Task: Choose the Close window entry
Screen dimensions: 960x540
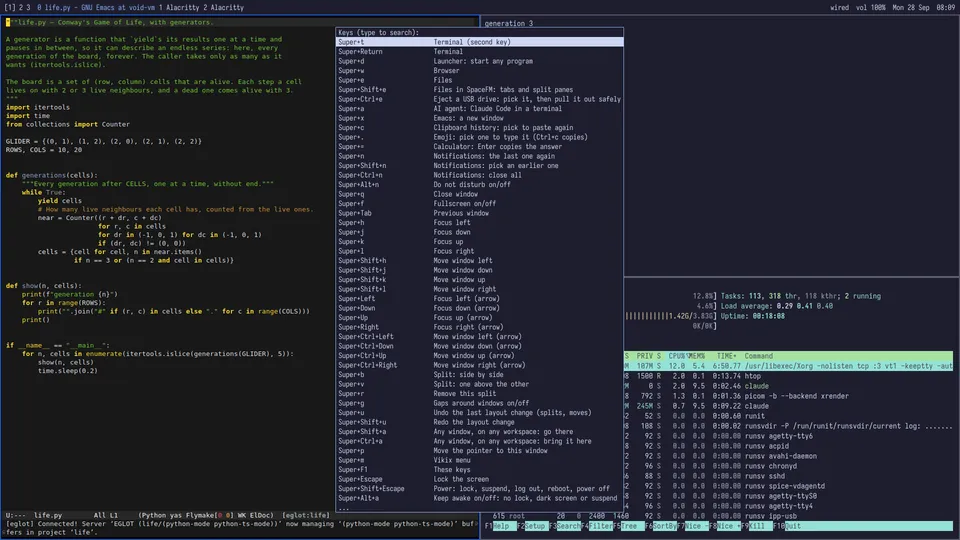Action: point(479,194)
